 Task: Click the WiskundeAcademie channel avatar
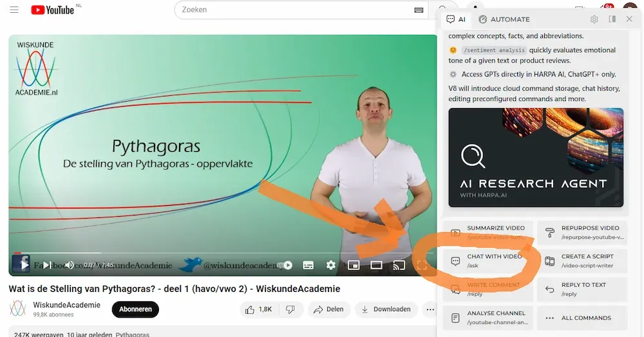click(17, 309)
